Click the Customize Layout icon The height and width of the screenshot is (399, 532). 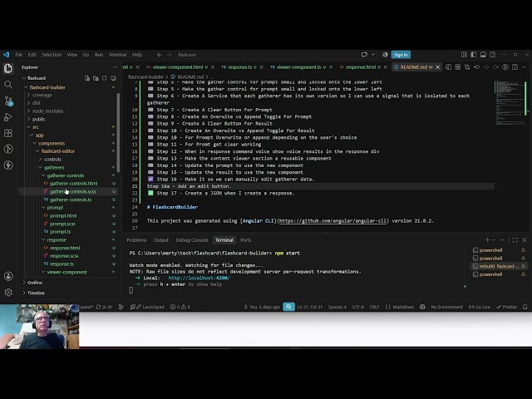(x=464, y=55)
